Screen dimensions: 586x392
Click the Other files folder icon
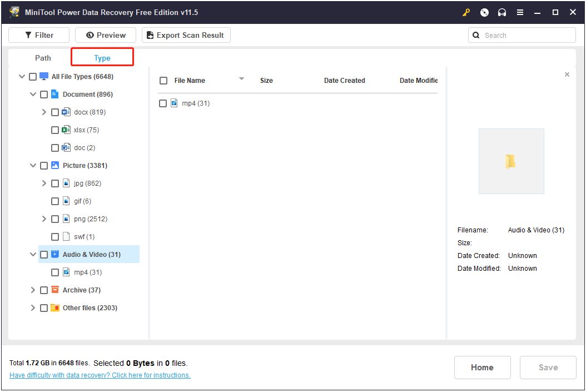(x=55, y=307)
